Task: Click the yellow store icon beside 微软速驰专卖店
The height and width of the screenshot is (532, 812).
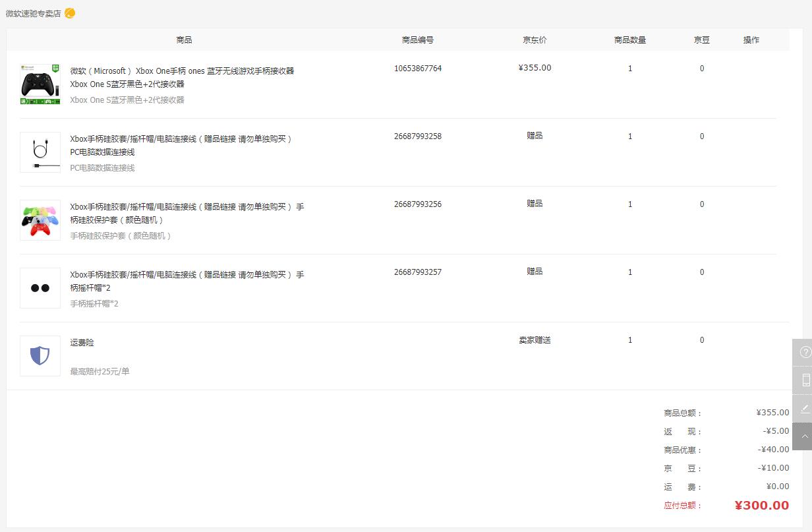Action: point(69,13)
